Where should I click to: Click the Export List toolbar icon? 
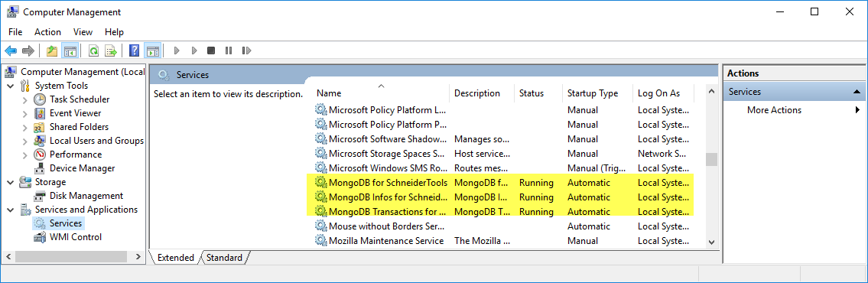[x=111, y=51]
